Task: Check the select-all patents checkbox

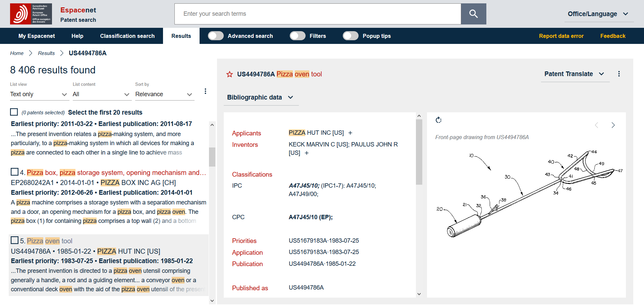Action: (14, 112)
